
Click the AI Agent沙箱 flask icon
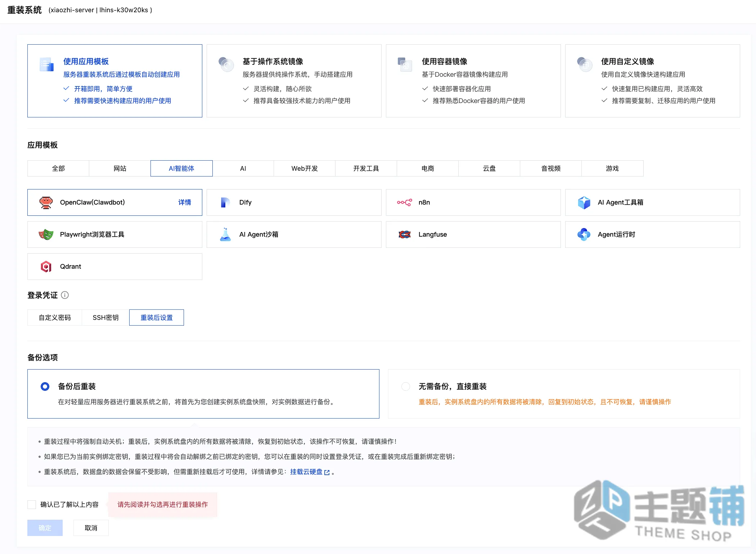pos(225,234)
